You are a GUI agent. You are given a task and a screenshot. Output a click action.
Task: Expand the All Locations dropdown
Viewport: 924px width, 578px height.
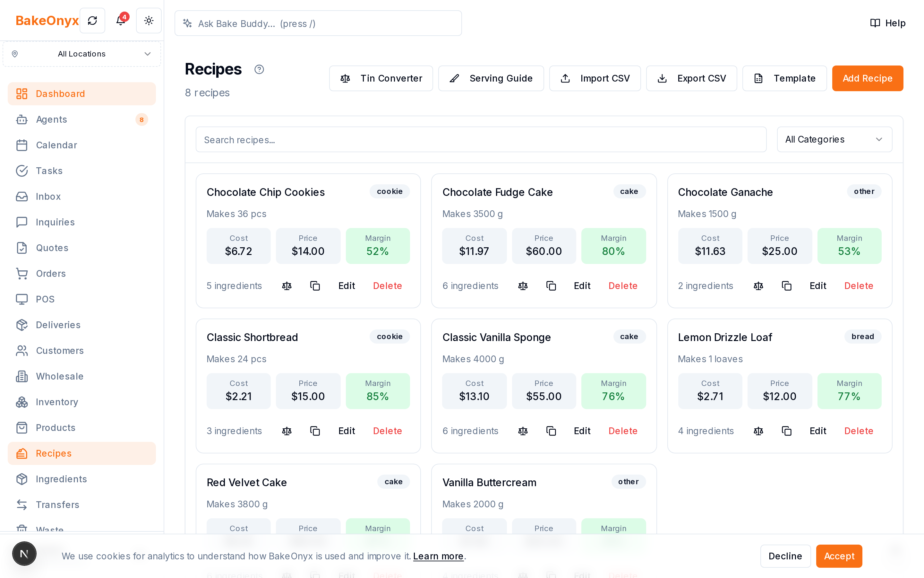[82, 54]
